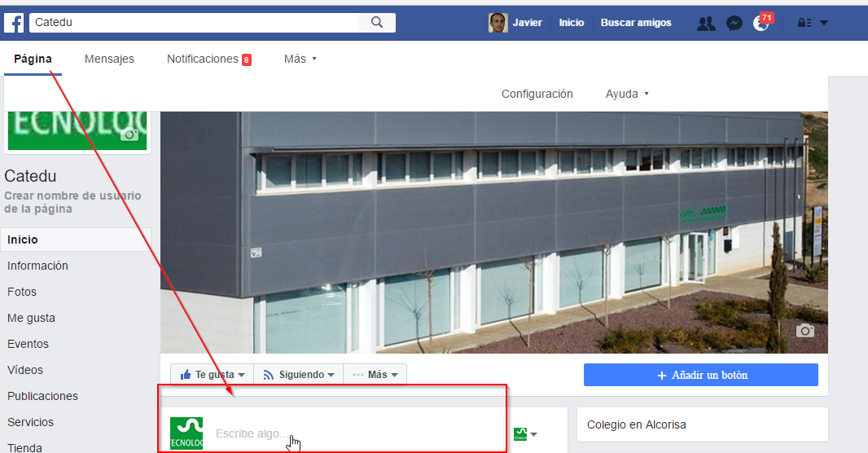The height and width of the screenshot is (453, 868).
Task: Switch to the Página tab
Action: pyautogui.click(x=33, y=59)
